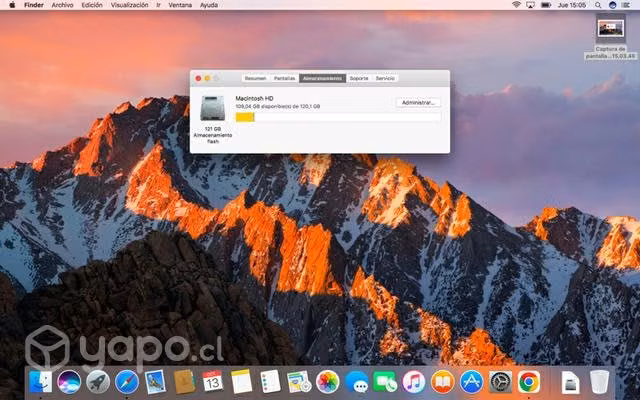Click yellow used segment of storage bar
Image resolution: width=640 pixels, height=400 pixels.
245,118
